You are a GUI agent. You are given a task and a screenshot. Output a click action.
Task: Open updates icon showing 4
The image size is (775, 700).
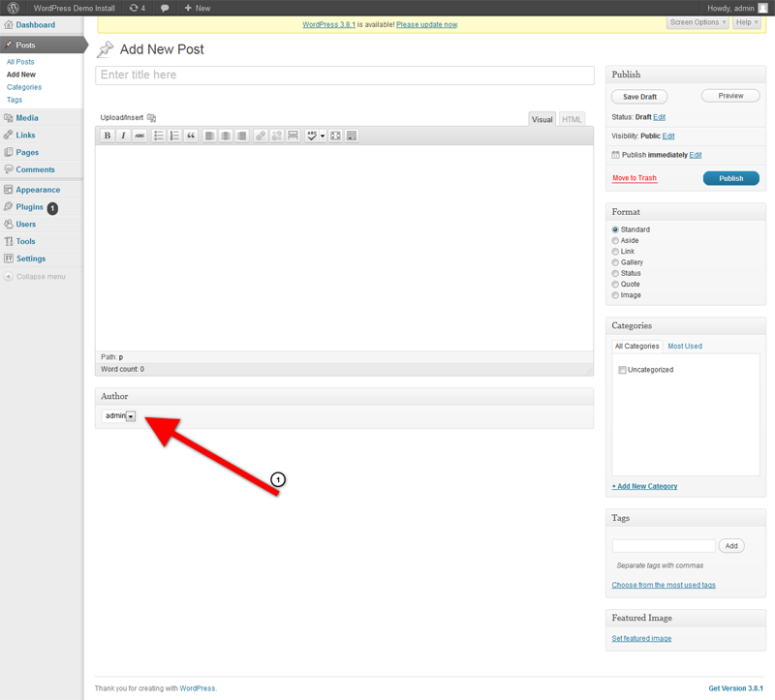coord(137,8)
